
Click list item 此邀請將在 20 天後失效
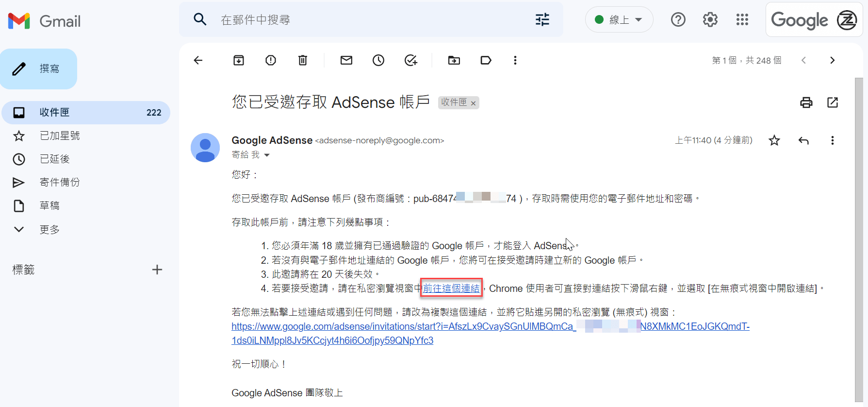click(326, 274)
